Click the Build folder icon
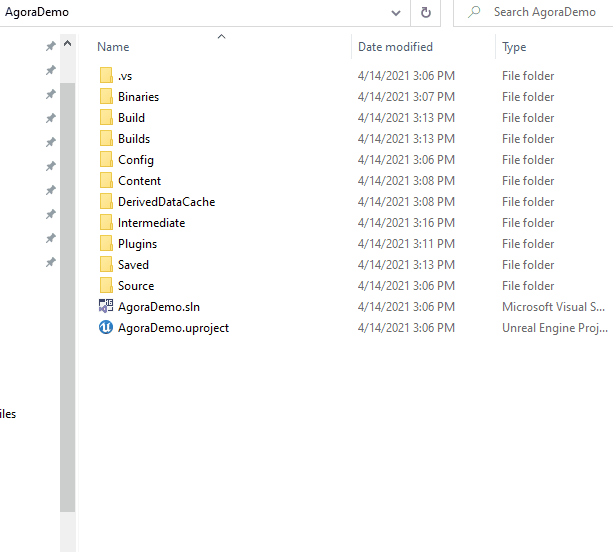This screenshot has width=613, height=552. point(106,117)
